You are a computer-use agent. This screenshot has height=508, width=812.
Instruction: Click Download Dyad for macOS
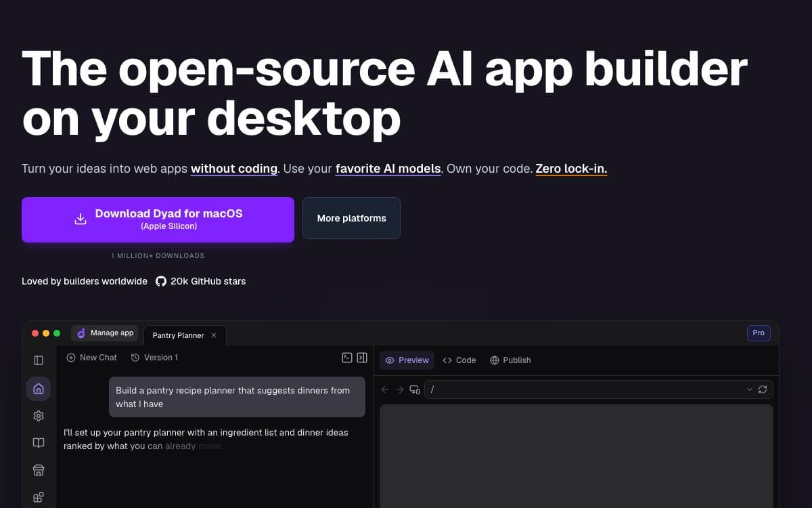tap(158, 219)
